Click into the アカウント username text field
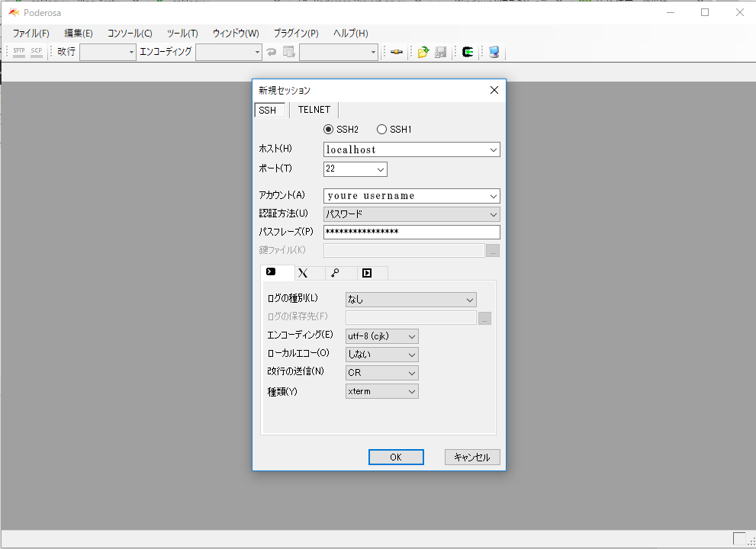 (406, 196)
